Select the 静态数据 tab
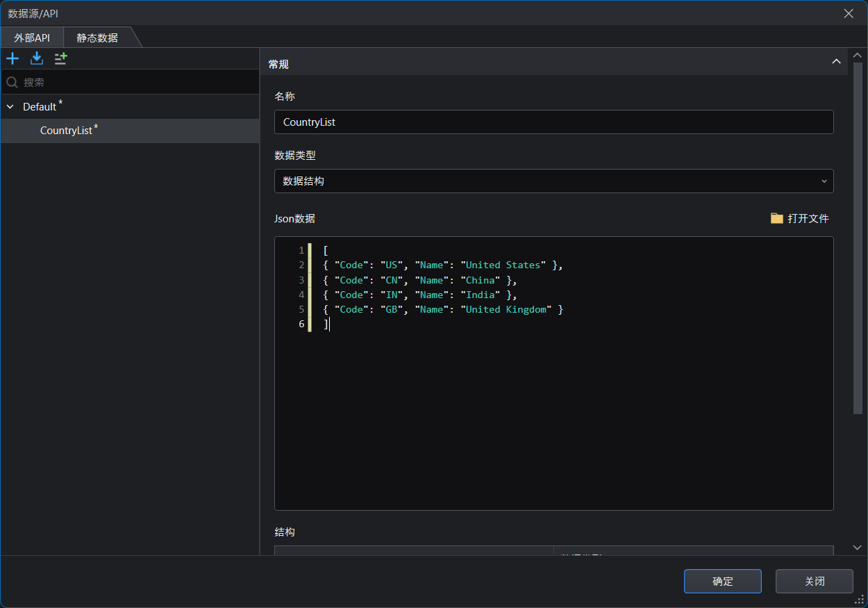The height and width of the screenshot is (608, 868). tap(97, 38)
